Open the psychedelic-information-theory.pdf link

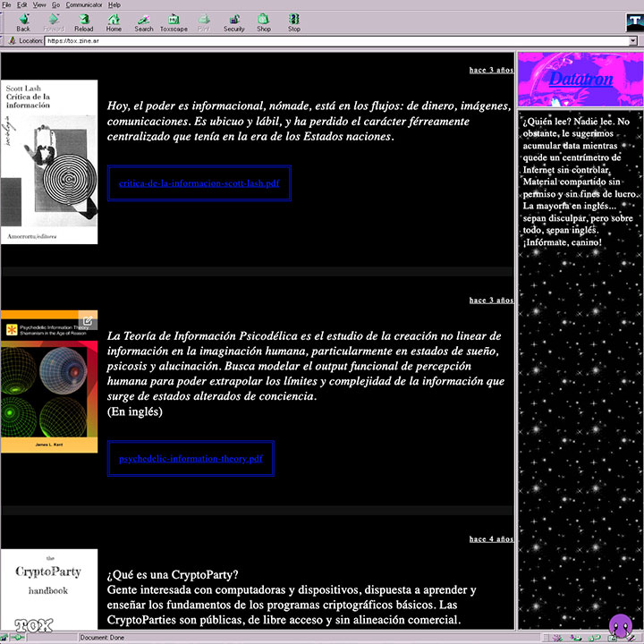pos(191,459)
